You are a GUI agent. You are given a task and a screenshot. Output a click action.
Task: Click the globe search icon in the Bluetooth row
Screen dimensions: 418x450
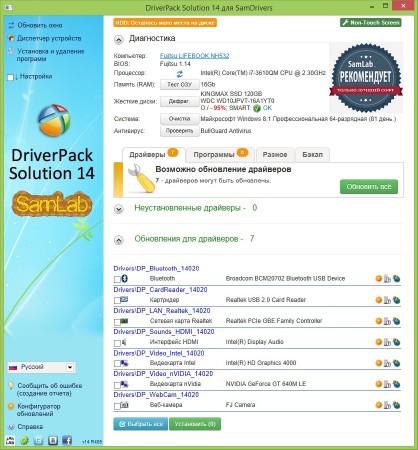coord(397,279)
